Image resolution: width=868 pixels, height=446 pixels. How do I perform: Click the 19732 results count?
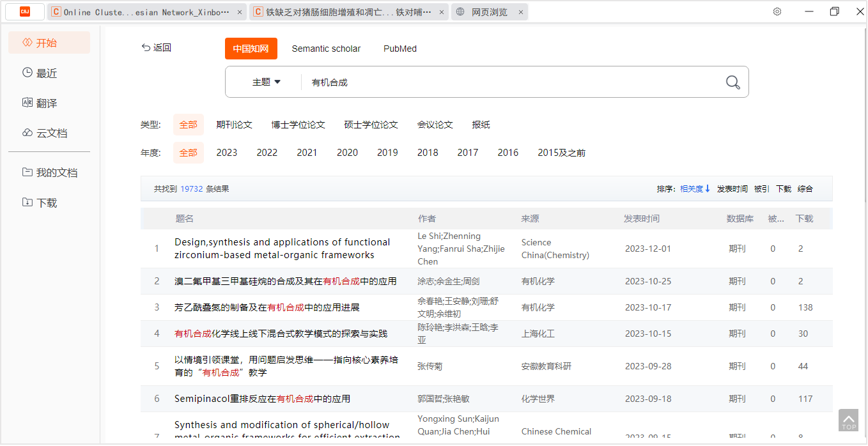coord(192,188)
